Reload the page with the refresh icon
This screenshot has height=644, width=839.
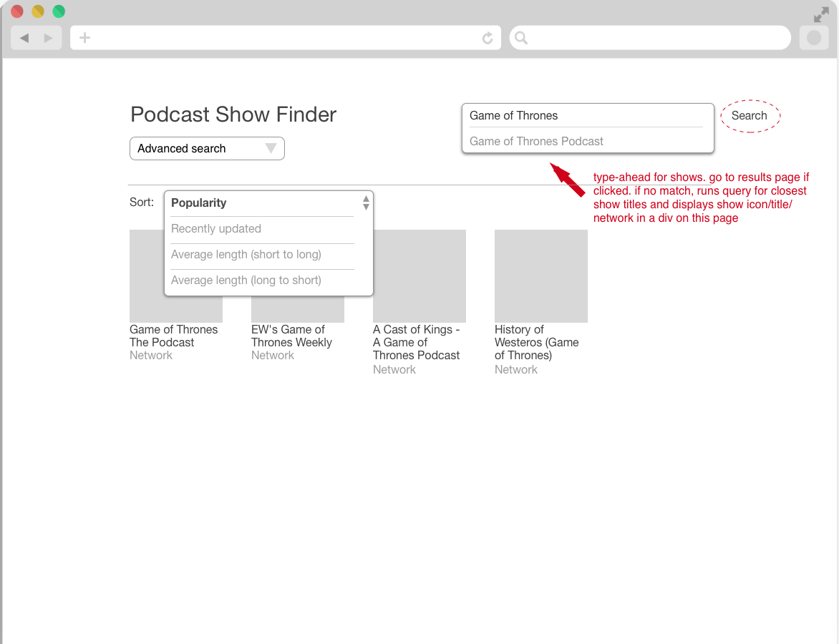488,38
